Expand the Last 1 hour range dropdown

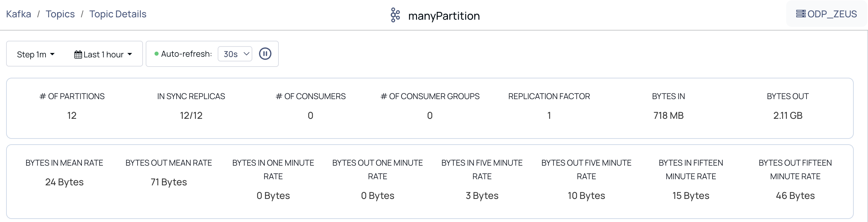tap(103, 54)
